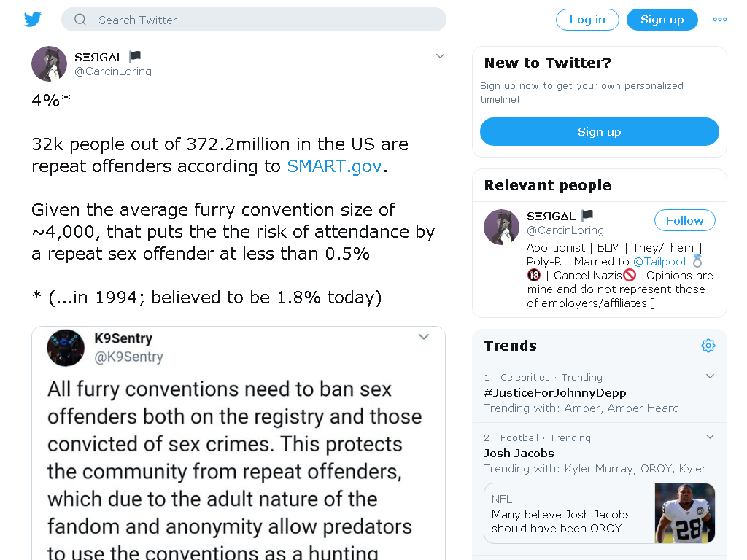Click Sign up in the header
Screen dimensions: 747x560
pyautogui.click(x=662, y=20)
